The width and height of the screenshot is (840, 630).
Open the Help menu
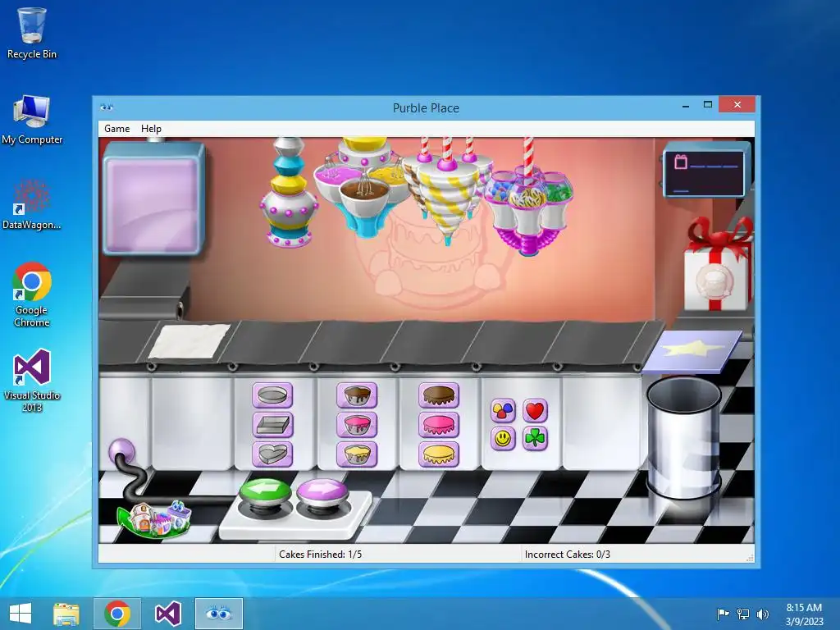pos(151,129)
